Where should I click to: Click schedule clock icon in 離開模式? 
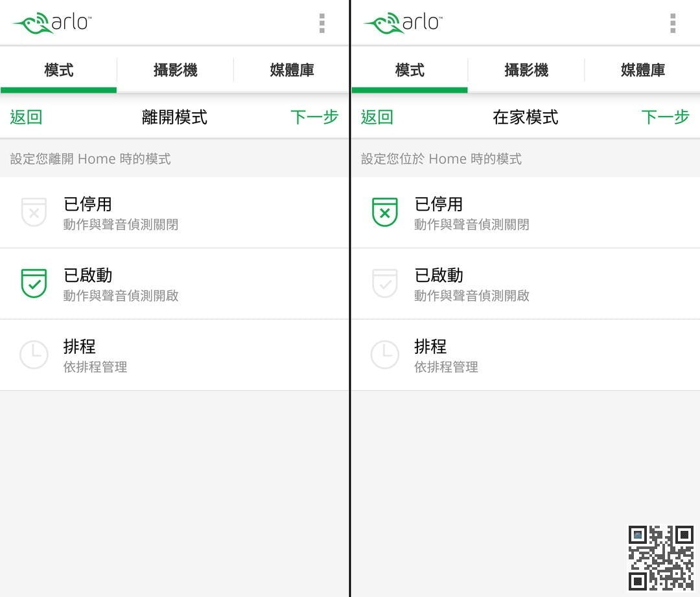click(x=34, y=355)
